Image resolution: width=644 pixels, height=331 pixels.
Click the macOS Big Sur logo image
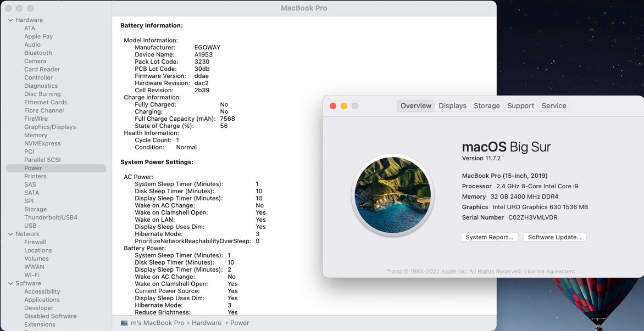[x=392, y=195]
